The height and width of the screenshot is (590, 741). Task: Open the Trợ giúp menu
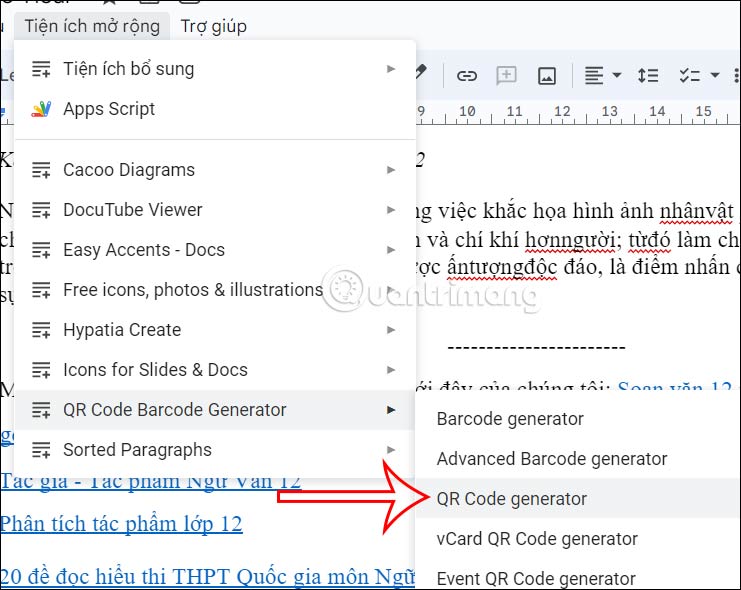click(214, 26)
